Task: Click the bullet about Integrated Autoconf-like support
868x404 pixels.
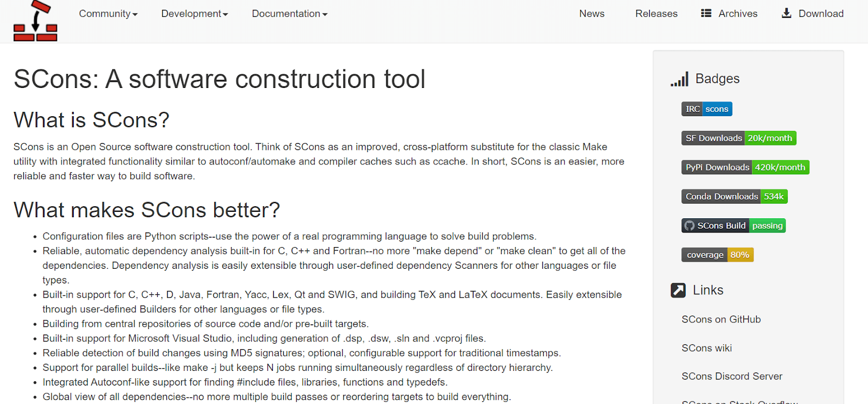Action: click(245, 382)
